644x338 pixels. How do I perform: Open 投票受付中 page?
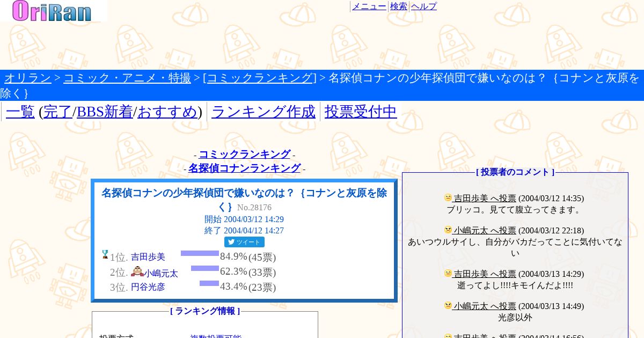coord(361,112)
